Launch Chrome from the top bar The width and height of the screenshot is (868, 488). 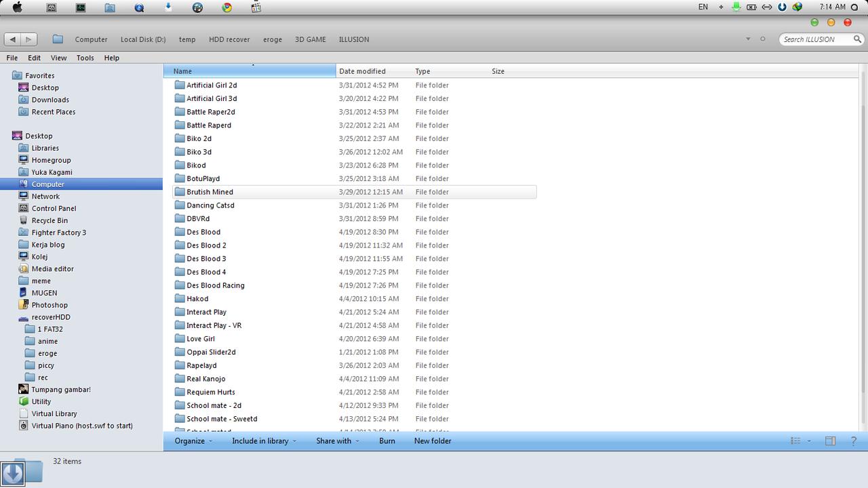[x=226, y=7]
